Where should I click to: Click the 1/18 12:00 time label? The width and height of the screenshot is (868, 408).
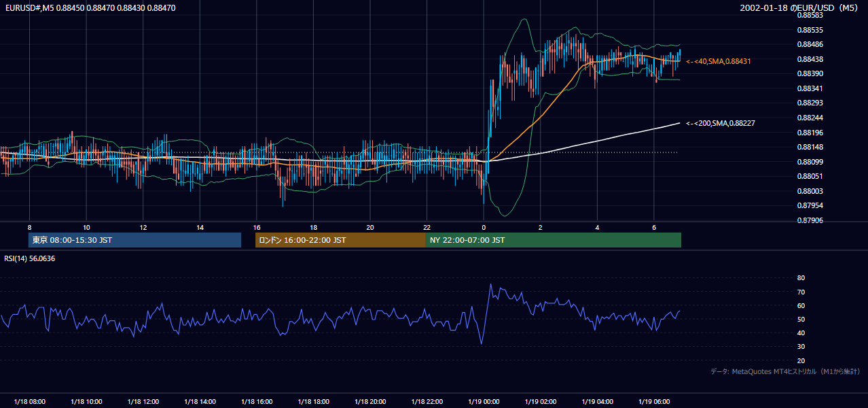(143, 402)
